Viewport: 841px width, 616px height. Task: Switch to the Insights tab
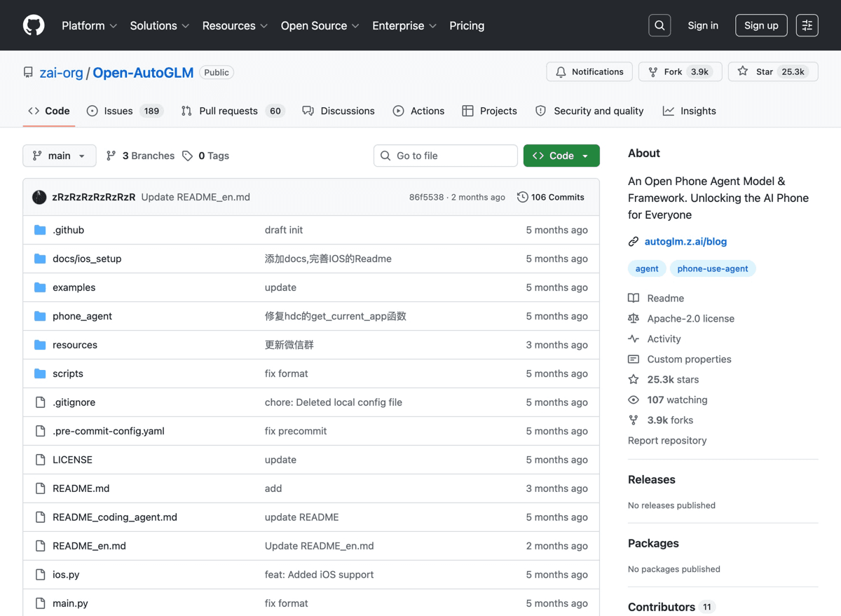coord(690,111)
